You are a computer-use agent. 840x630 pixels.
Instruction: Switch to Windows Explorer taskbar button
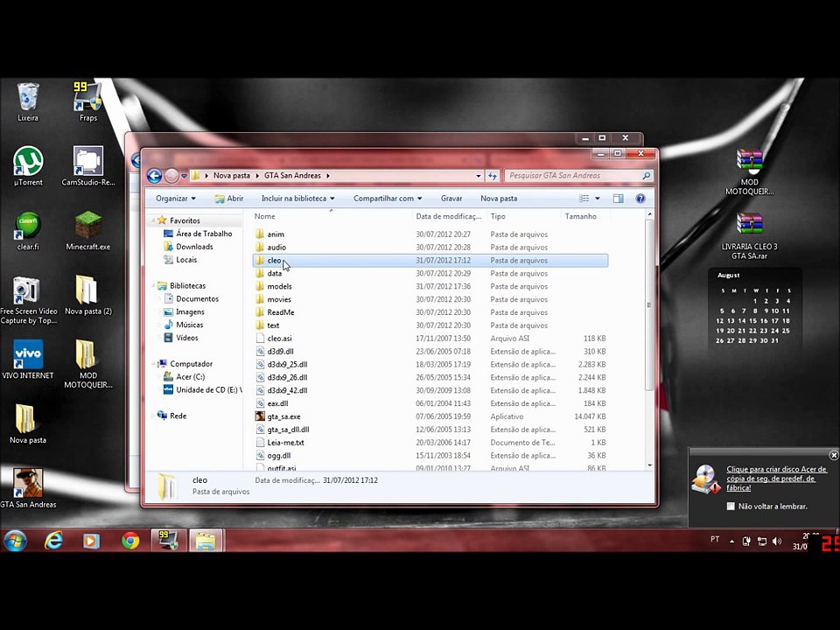coord(205,541)
